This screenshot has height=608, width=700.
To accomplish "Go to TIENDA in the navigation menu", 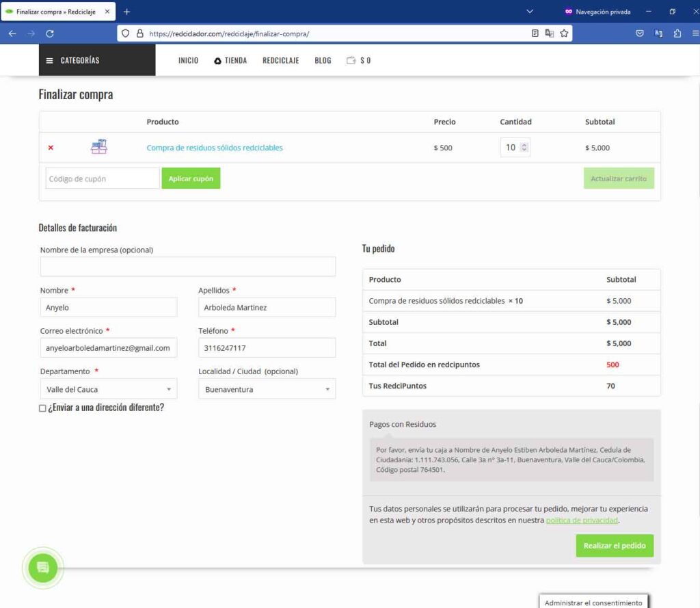I will pyautogui.click(x=230, y=60).
